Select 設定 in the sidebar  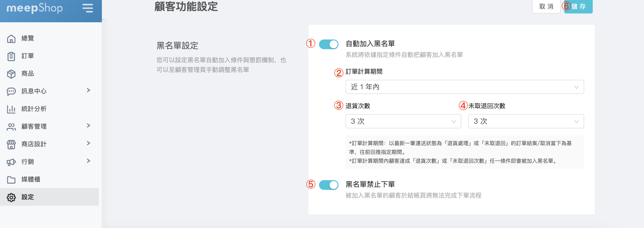pyautogui.click(x=27, y=197)
